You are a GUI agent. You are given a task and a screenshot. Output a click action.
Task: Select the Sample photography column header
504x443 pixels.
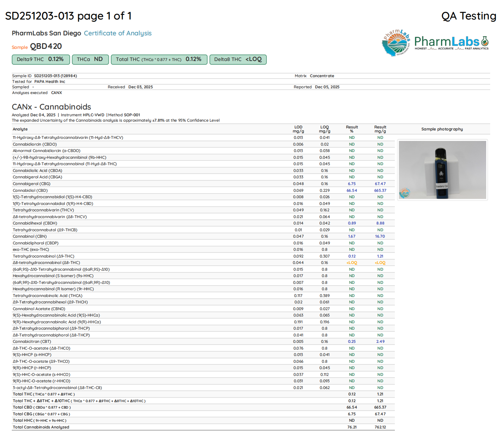[x=442, y=129]
